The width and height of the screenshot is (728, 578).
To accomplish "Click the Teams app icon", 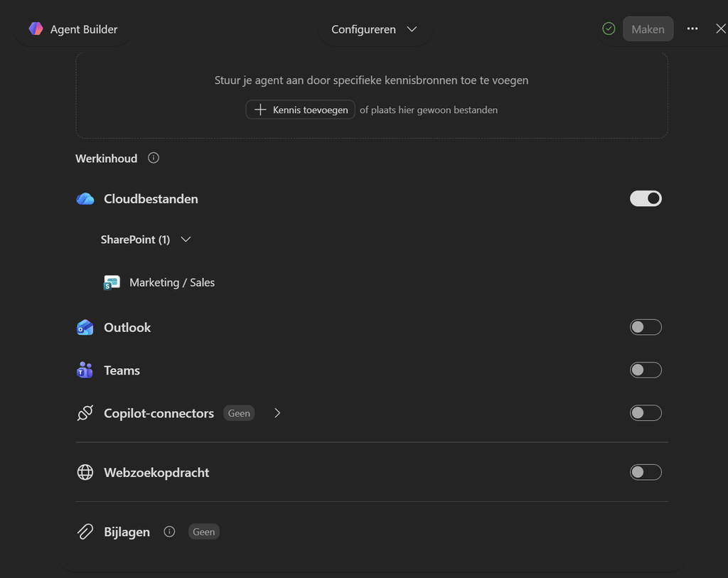I will [x=85, y=370].
